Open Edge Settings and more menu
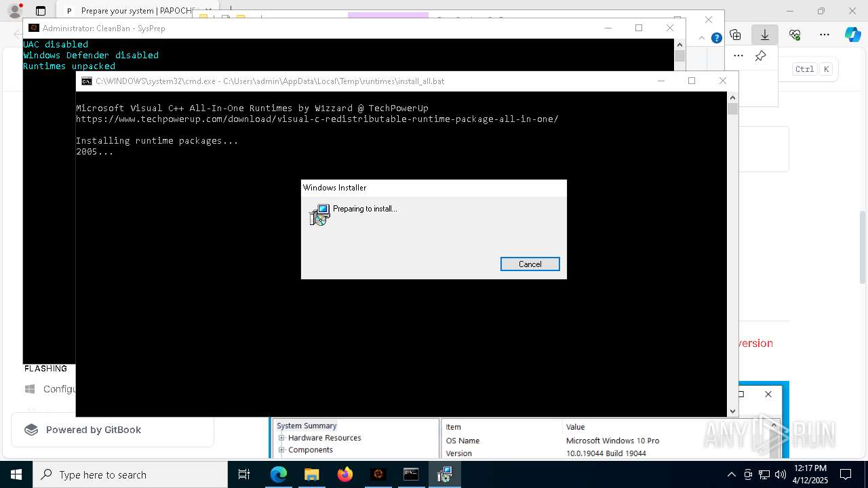Screen dimensions: 868x488 [x=825, y=35]
